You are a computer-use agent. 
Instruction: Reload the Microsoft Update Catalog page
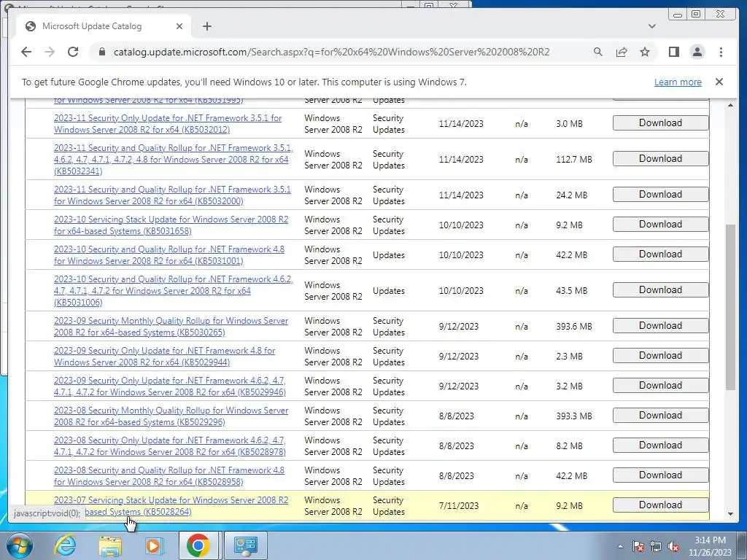point(73,52)
